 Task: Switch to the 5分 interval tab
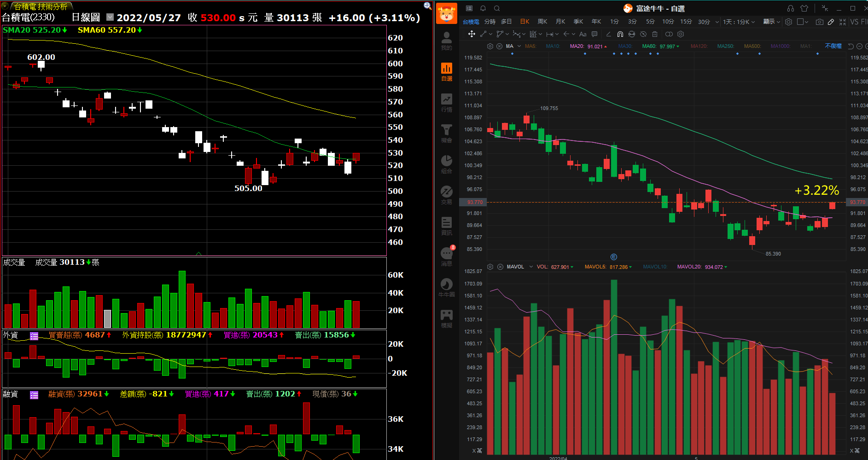[x=650, y=22]
